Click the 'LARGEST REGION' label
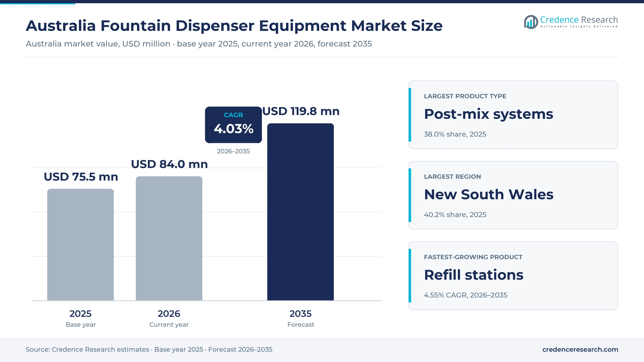The width and height of the screenshot is (644, 362). (452, 176)
